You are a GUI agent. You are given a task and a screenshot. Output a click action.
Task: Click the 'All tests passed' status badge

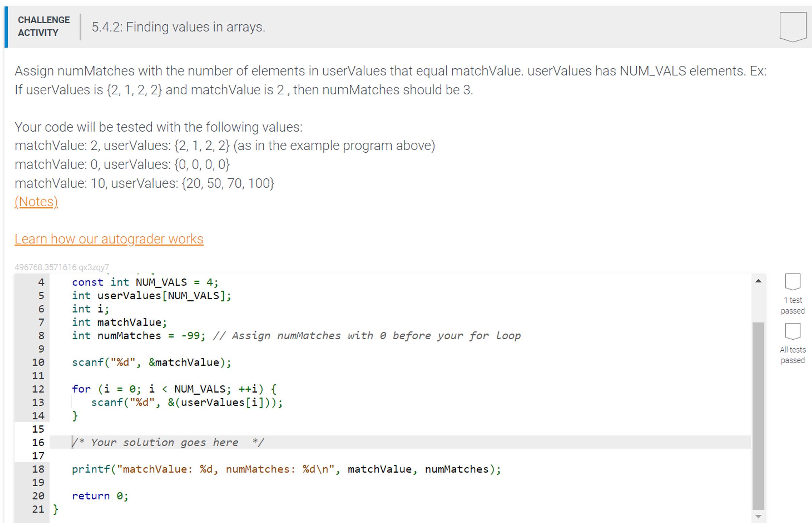tap(792, 331)
